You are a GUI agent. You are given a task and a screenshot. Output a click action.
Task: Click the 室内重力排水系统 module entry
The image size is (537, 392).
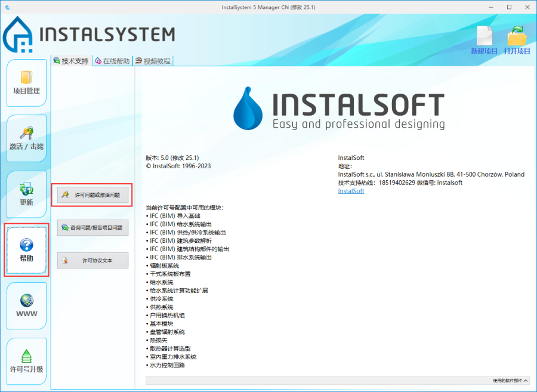pos(171,357)
